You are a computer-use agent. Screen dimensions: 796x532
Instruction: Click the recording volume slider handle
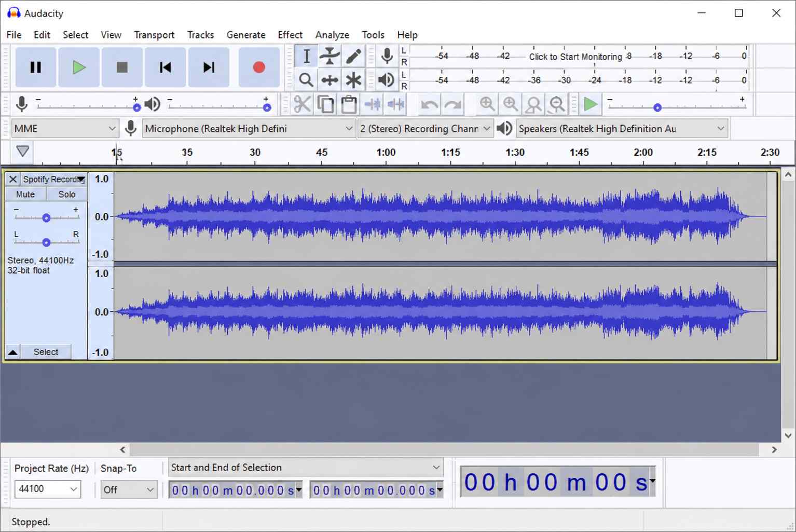pyautogui.click(x=136, y=107)
